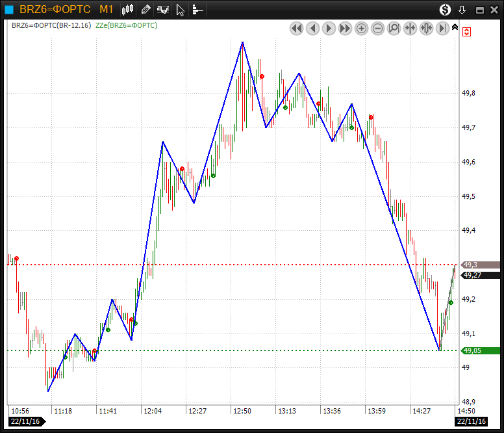
Task: Toggle the horizontal volume profile icon
Action: click(x=197, y=10)
